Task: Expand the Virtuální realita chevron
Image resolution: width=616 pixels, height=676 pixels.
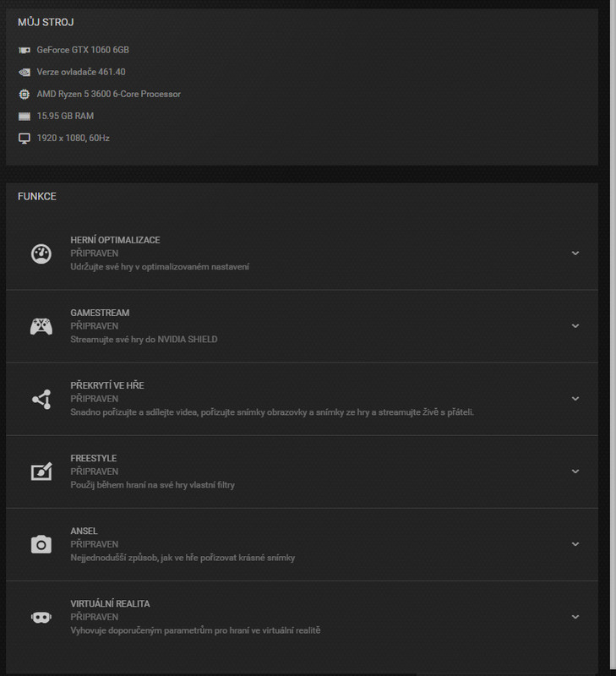Action: 575,618
